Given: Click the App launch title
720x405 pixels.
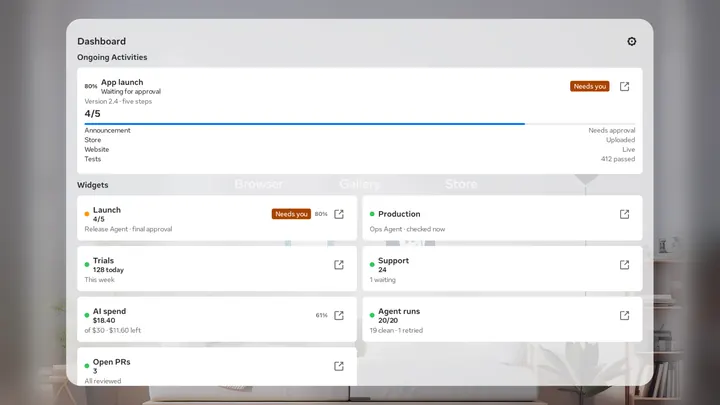Looking at the screenshot, I should pos(122,82).
